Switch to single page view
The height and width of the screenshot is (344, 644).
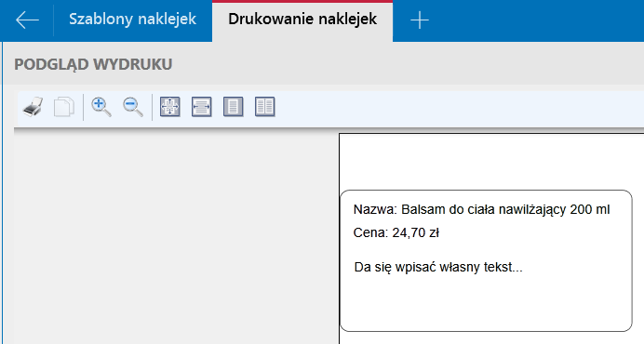click(234, 107)
